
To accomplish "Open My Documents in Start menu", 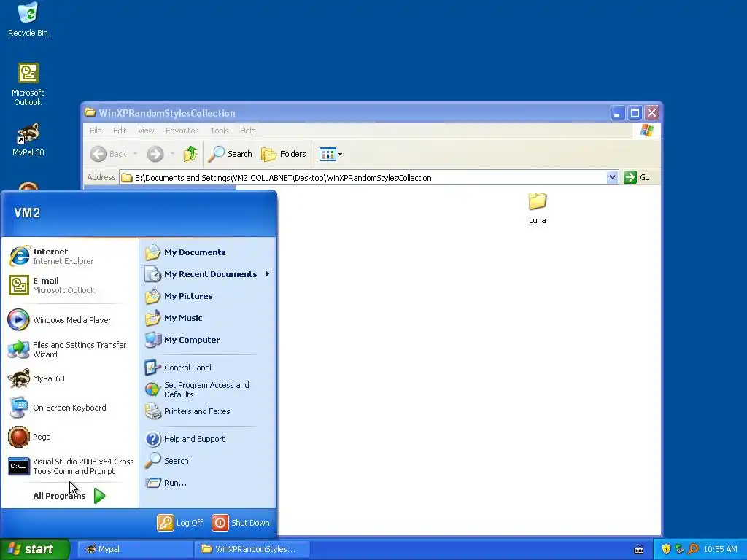I will click(x=208, y=252).
